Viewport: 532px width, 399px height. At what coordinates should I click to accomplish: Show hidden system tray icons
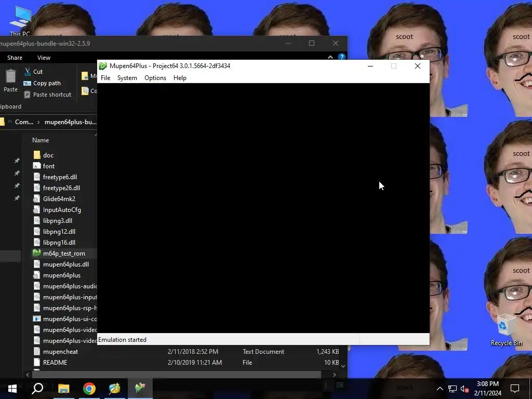[x=440, y=389]
